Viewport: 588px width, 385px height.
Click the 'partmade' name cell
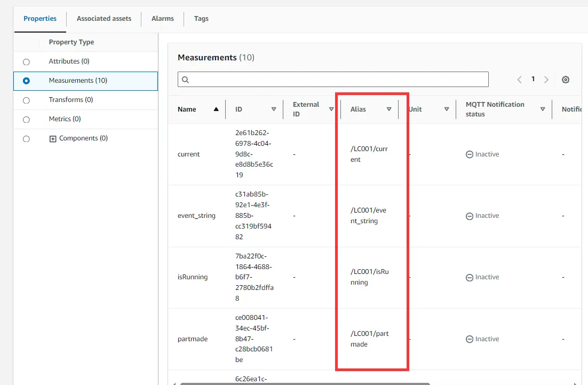click(x=193, y=339)
